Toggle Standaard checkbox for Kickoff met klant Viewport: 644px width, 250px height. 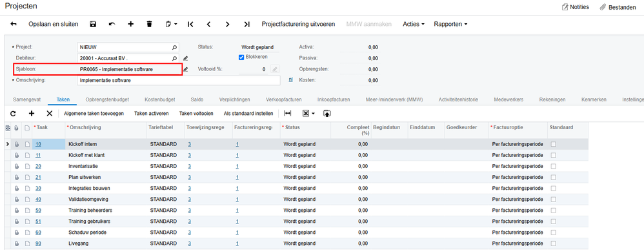553,156
